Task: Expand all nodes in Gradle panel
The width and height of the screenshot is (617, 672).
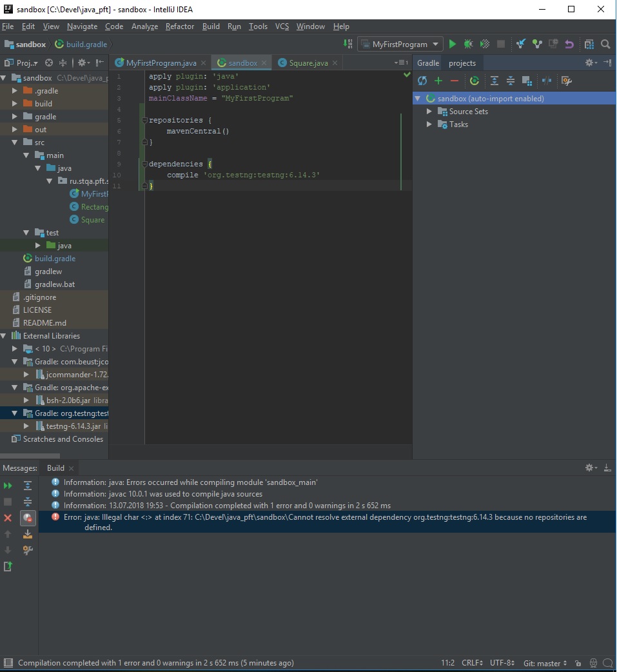Action: pyautogui.click(x=494, y=81)
